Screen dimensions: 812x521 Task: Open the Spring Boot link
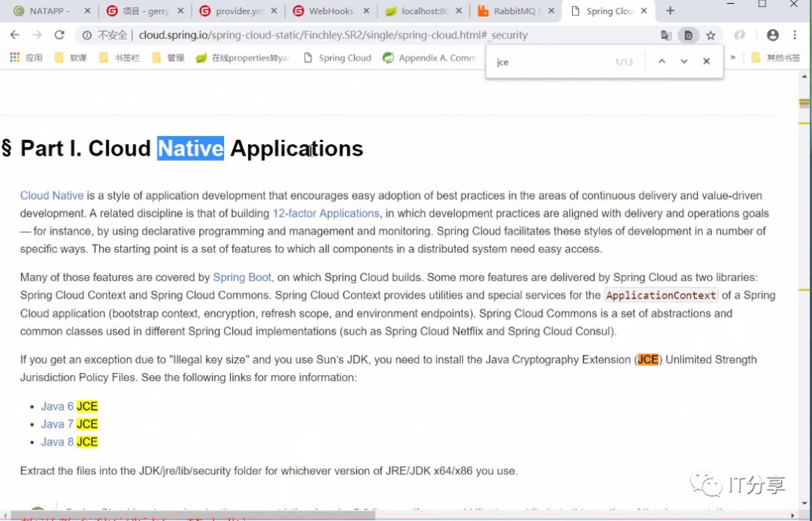242,277
